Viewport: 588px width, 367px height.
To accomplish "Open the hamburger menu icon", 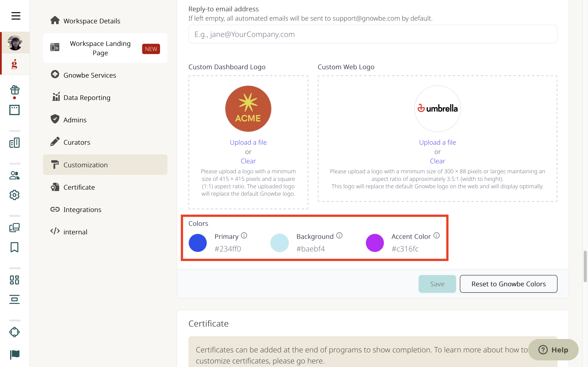I will point(16,16).
